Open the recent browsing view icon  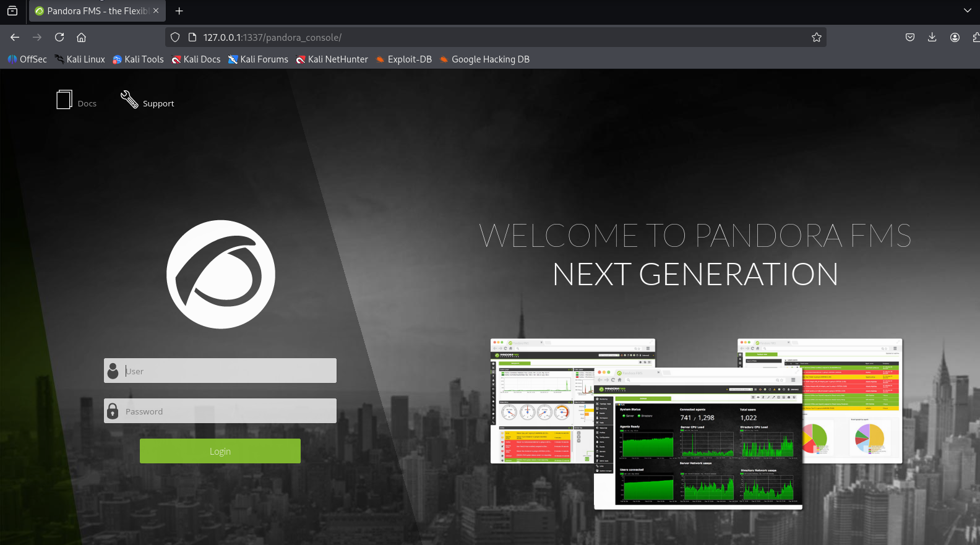(12, 11)
